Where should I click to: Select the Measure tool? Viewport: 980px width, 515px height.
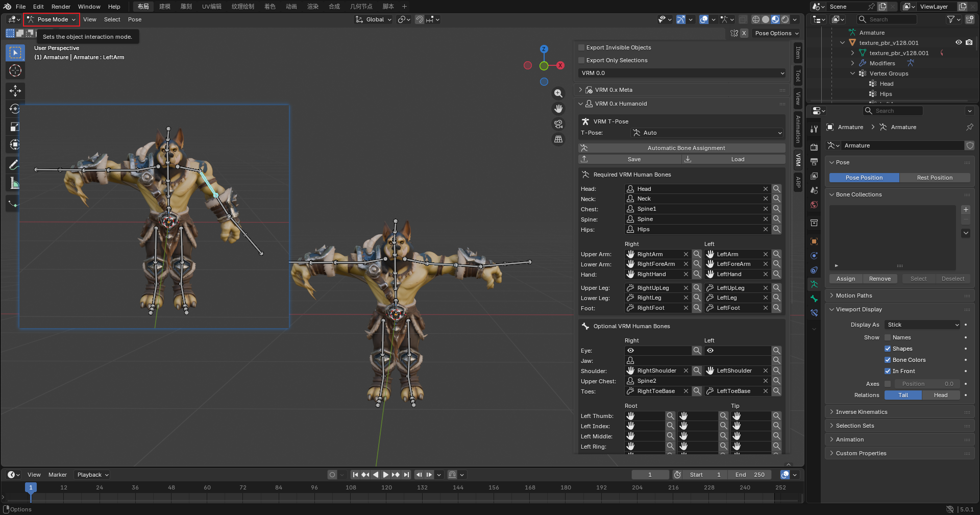(15, 183)
